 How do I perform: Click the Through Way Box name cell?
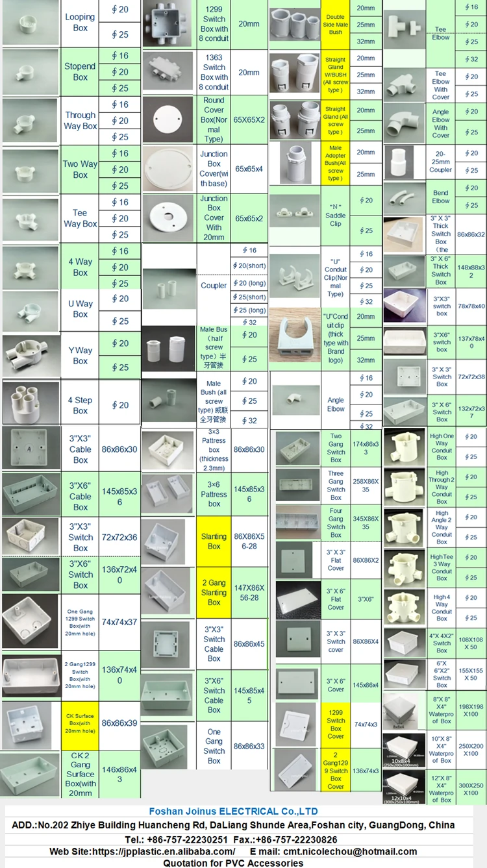81,121
